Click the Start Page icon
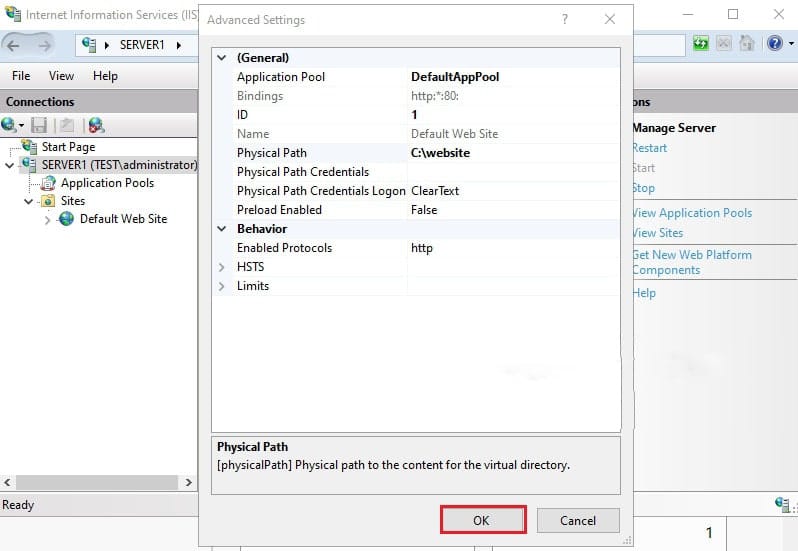Screen dimensions: 798x551 tap(29, 147)
